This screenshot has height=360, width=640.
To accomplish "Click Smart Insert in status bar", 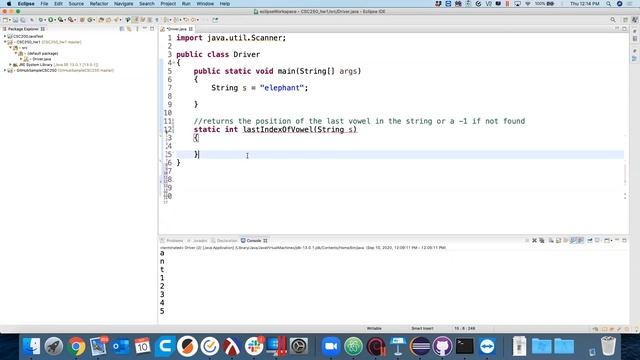I will point(422,328).
